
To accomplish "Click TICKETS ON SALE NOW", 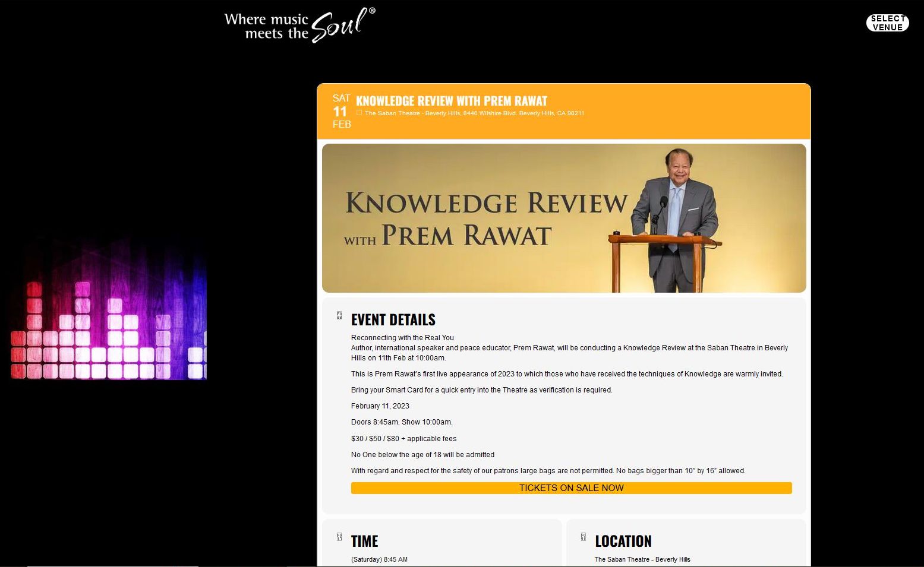I will 570,487.
